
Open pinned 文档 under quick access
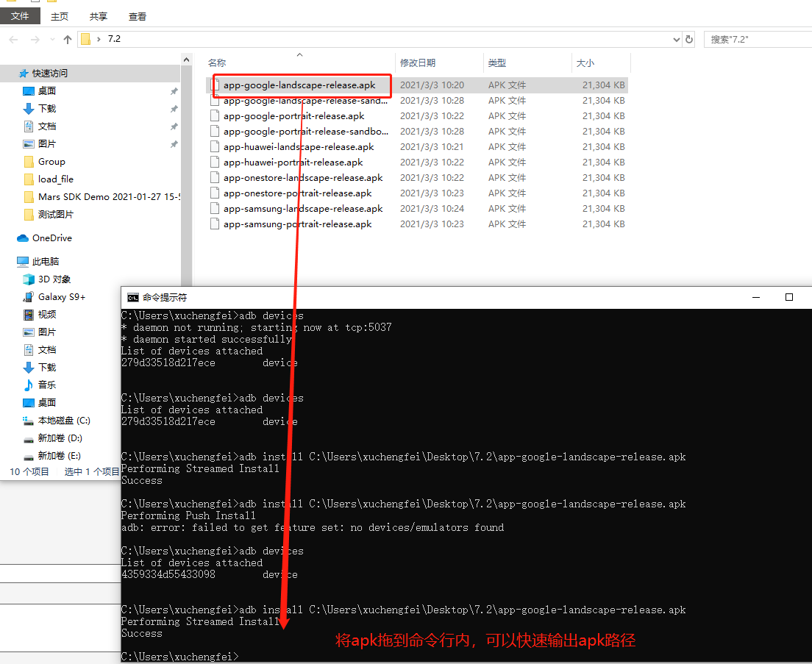[46, 126]
